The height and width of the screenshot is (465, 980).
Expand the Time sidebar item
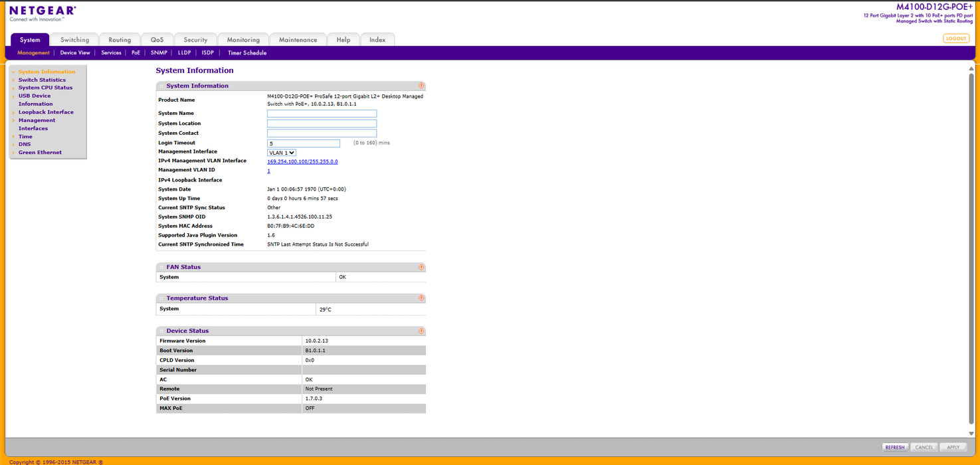point(25,137)
